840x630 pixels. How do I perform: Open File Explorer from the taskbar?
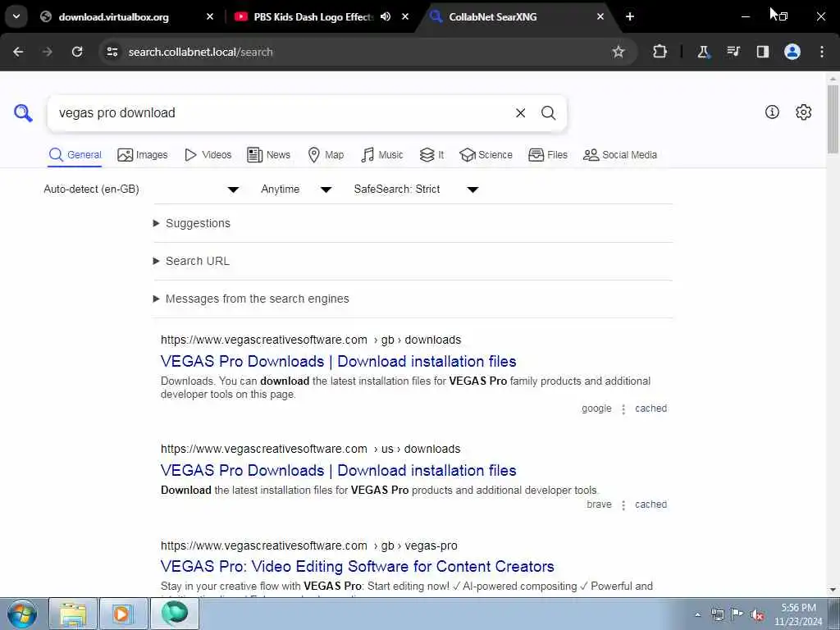tap(73, 614)
